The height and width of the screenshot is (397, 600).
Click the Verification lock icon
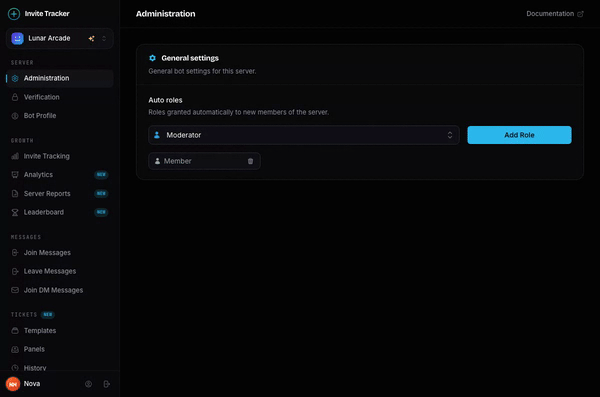(x=15, y=97)
